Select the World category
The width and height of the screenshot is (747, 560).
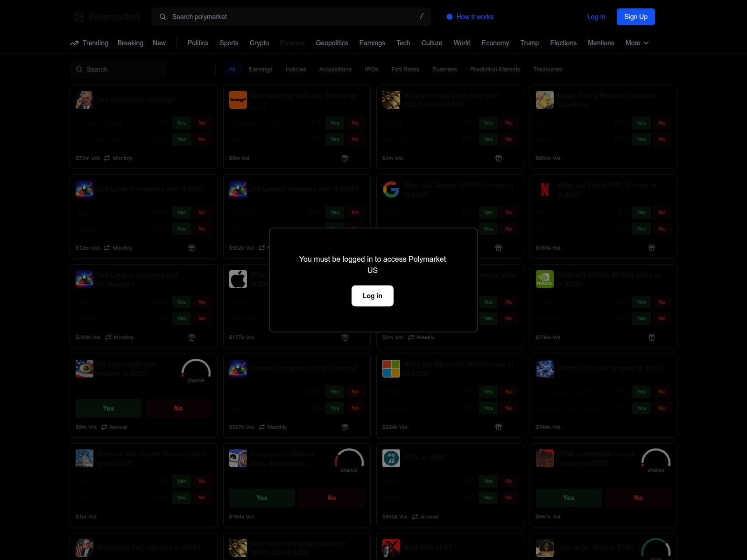click(462, 43)
